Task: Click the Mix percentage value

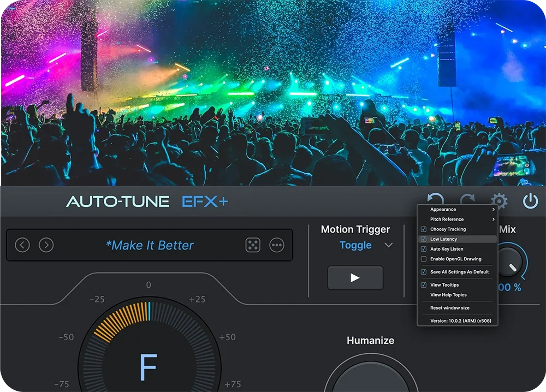Action: 509,288
